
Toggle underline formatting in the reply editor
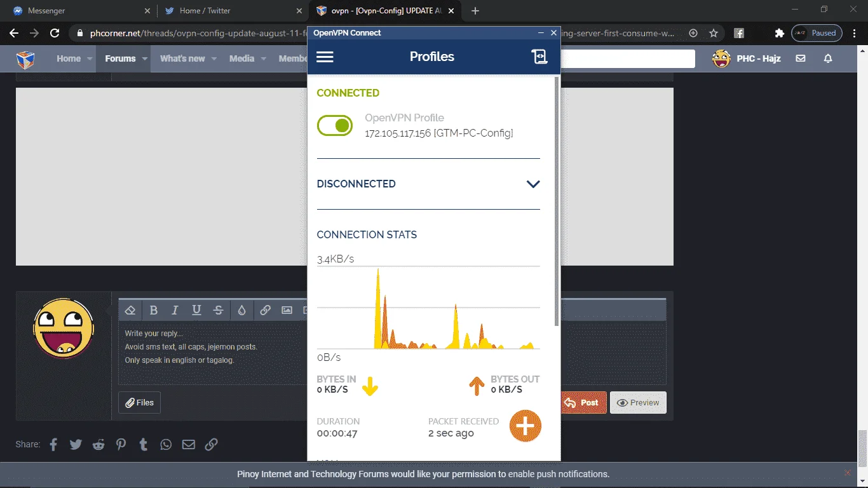(x=197, y=310)
